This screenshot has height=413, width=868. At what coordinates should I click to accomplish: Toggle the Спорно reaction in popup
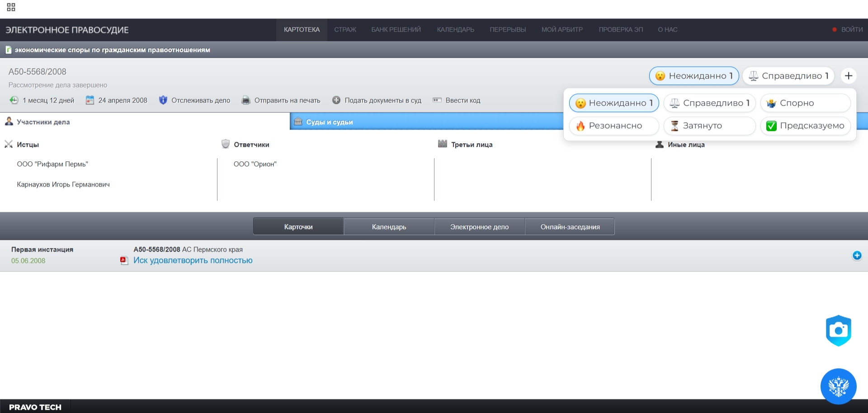pos(805,103)
